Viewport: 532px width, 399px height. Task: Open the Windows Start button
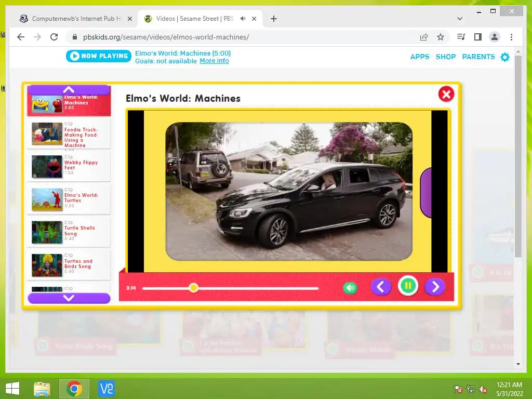(x=12, y=389)
